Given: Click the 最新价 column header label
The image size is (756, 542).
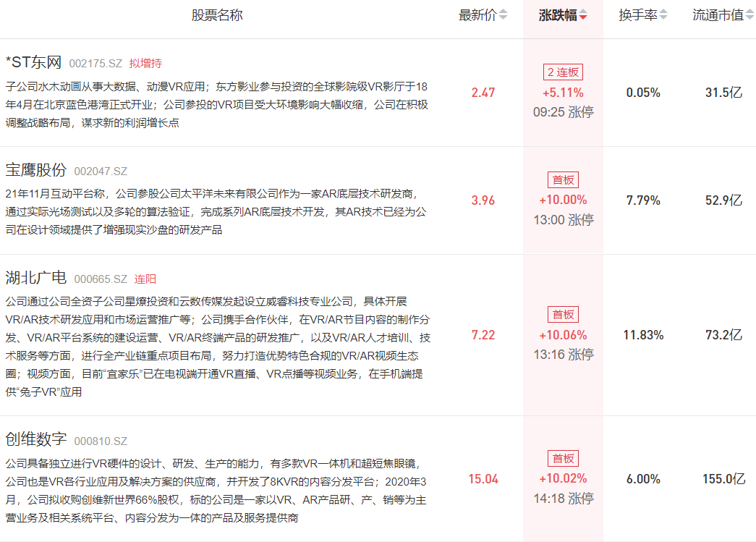Looking at the screenshot, I should (477, 15).
